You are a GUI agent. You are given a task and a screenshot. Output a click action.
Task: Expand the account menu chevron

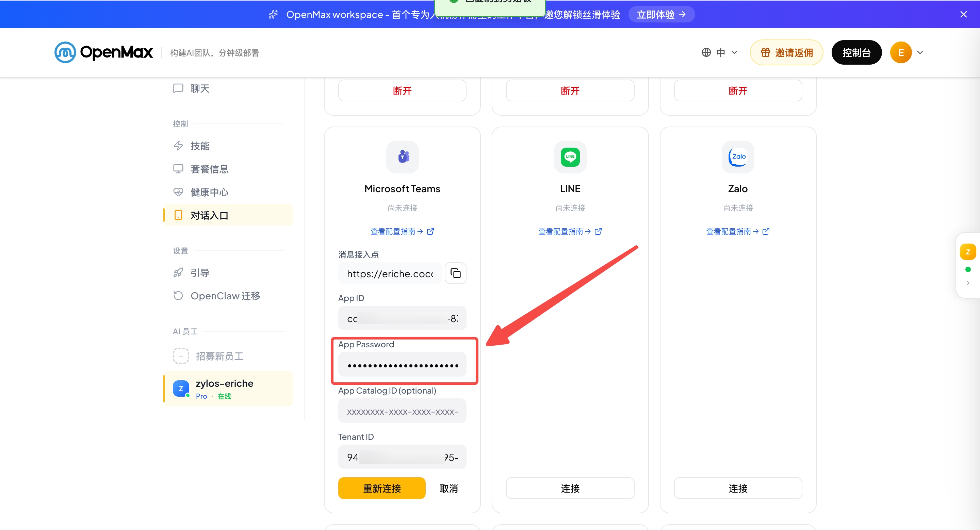pos(920,52)
